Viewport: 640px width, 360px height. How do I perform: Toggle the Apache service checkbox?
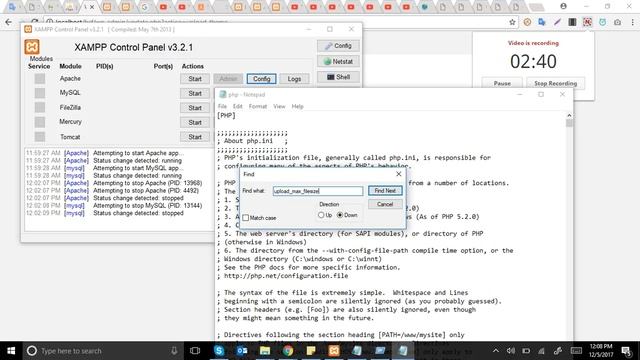tap(40, 79)
